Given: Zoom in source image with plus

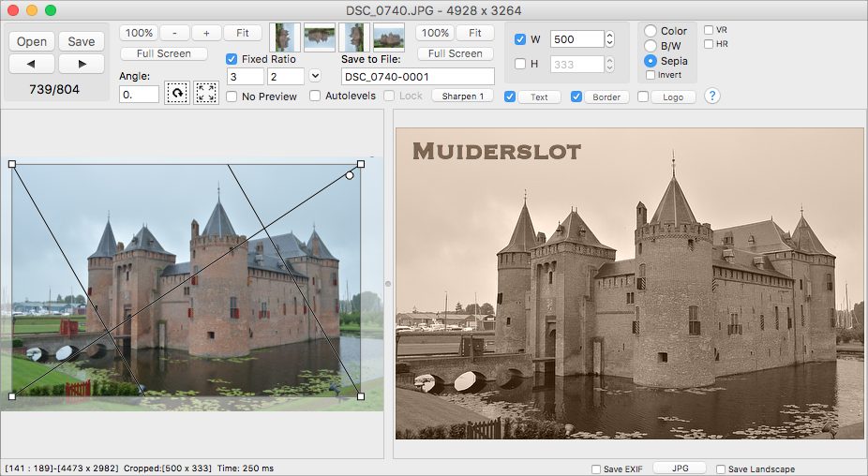Looking at the screenshot, I should click(206, 33).
